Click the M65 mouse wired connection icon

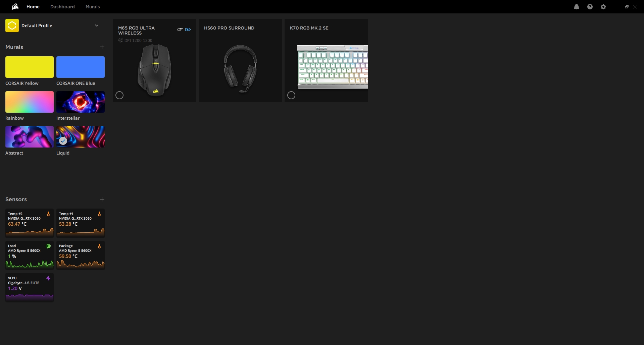click(x=180, y=30)
